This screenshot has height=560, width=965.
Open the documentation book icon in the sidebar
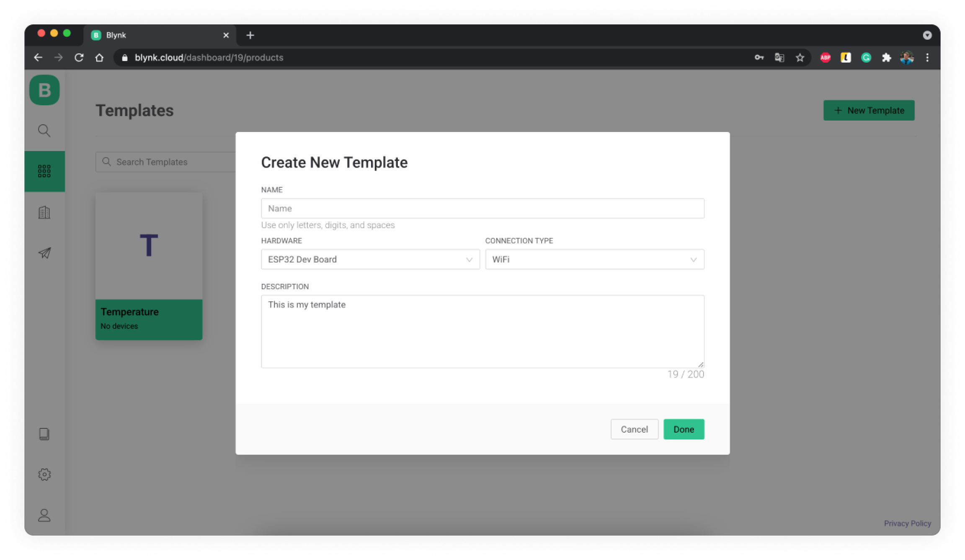[x=44, y=434]
